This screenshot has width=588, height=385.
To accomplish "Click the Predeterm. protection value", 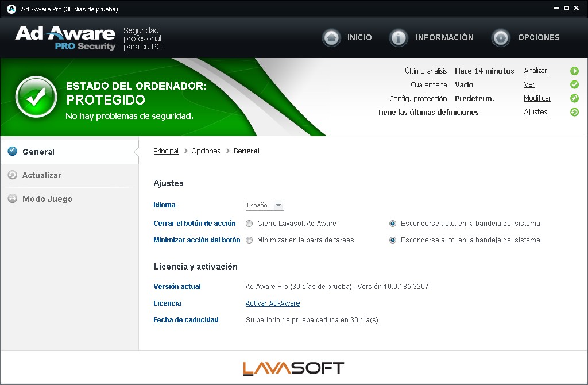I will pyautogui.click(x=474, y=99).
